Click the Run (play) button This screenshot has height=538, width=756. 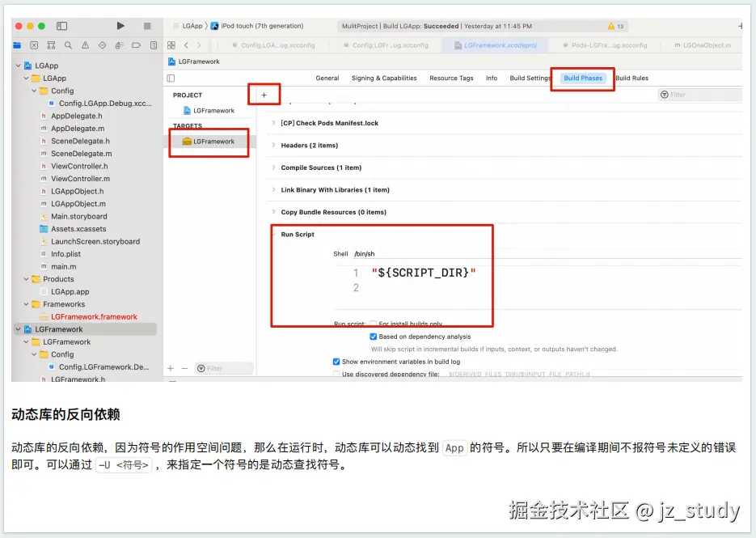coord(120,26)
